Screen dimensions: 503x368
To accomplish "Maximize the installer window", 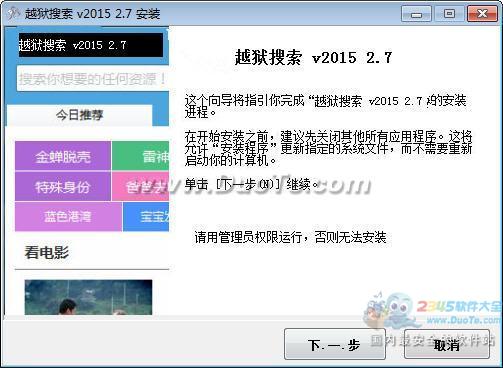I will click(449, 14).
